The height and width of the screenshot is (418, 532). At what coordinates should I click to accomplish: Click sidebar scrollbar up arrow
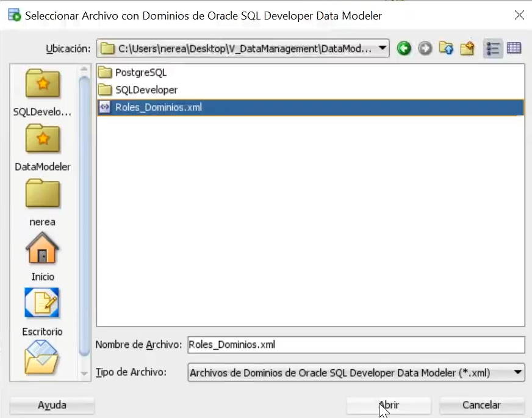pyautogui.click(x=84, y=69)
